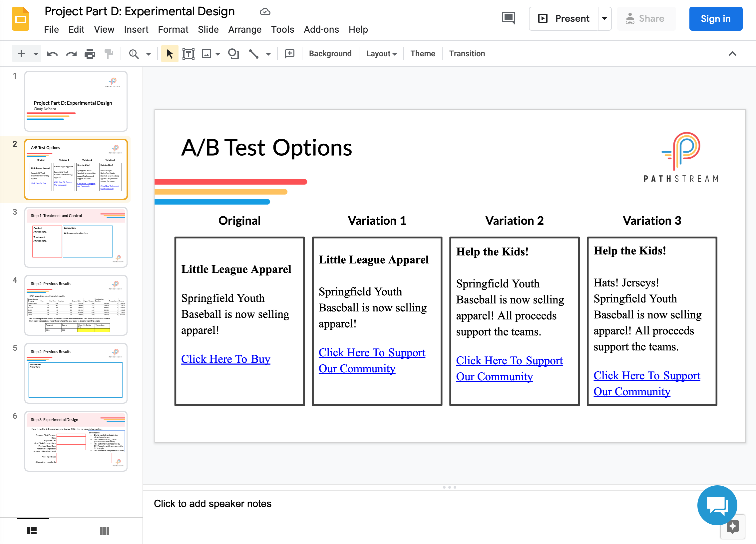Viewport: 756px width, 544px height.
Task: Click the cloud save status icon
Action: pos(265,12)
